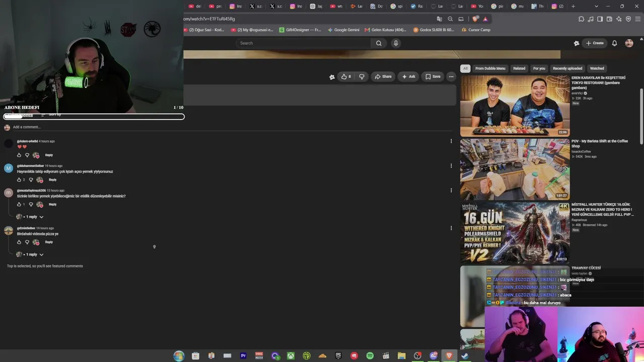
Task: Like the @mustafayimaz6306 comment
Action: coord(19,204)
